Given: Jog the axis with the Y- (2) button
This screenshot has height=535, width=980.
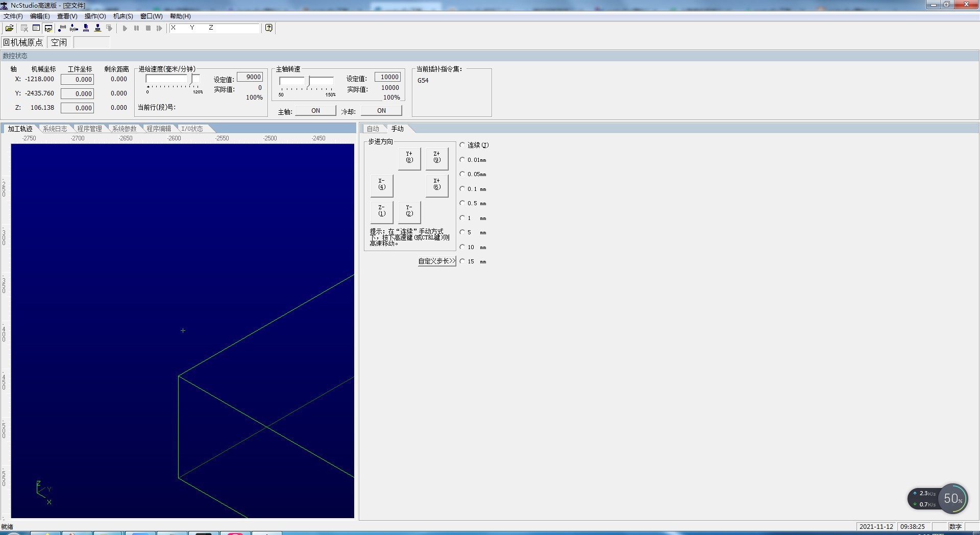Looking at the screenshot, I should coord(409,212).
